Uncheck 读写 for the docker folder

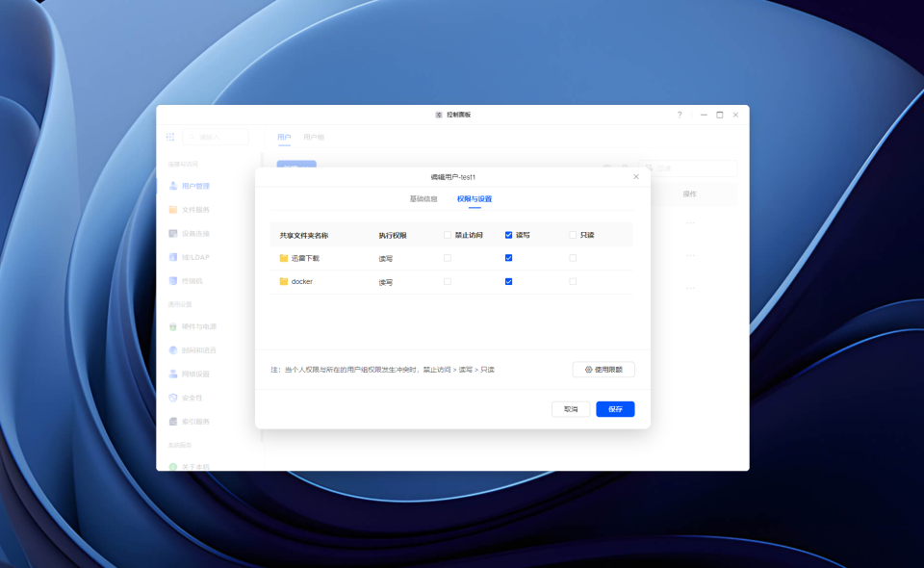pos(508,282)
